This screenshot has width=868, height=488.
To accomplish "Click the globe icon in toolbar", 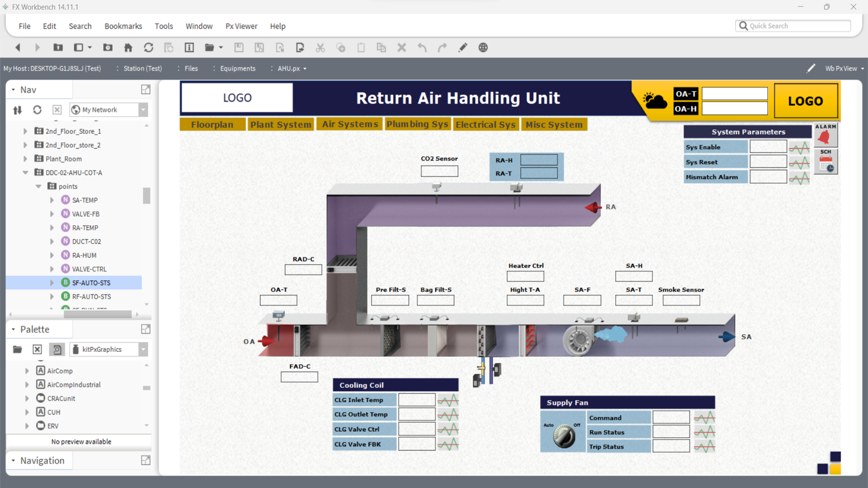I will coord(483,48).
